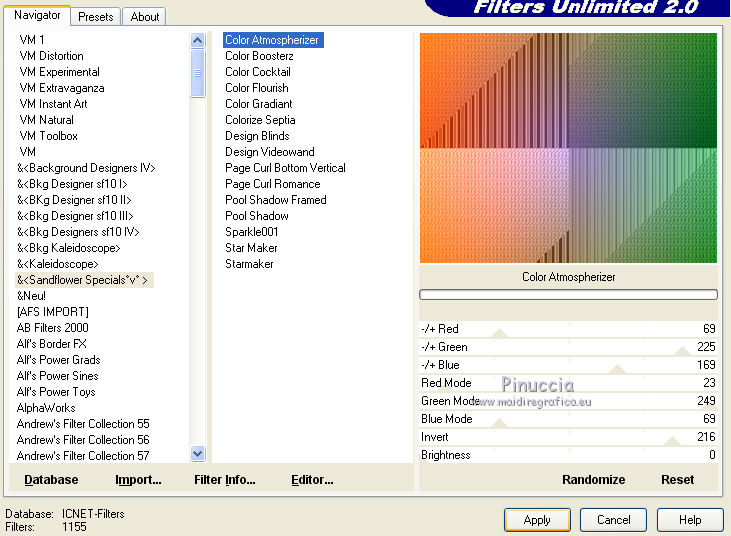Select the VM Natural category
The width and height of the screenshot is (731, 536).
47,120
